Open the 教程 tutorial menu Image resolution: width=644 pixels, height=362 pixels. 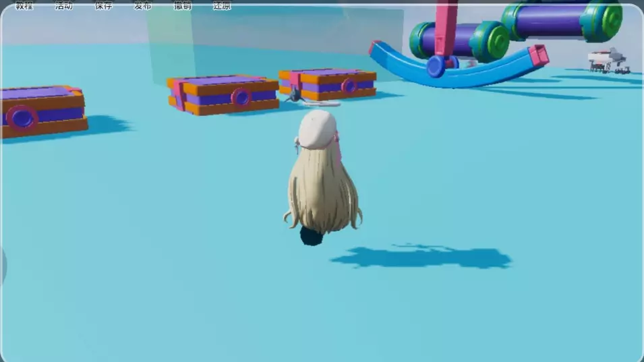click(x=24, y=5)
